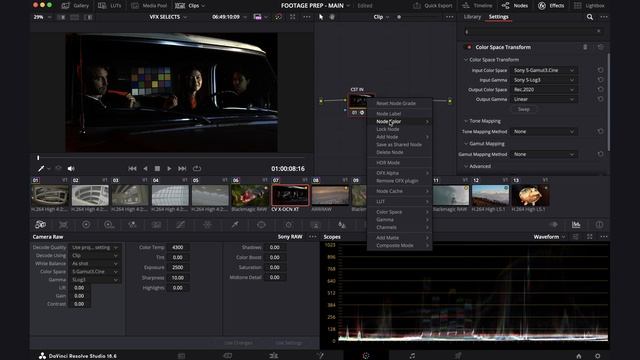Reset the Tone Mapping Method value
This screenshot has height=360, width=640.
(600, 131)
